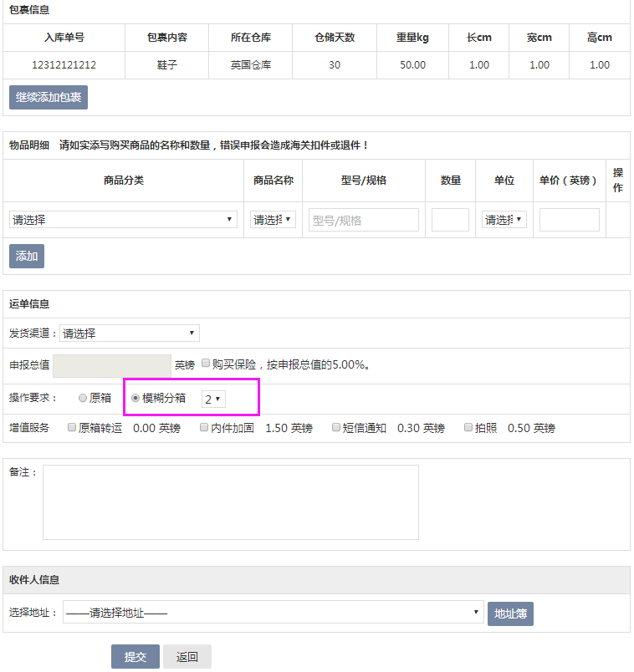
Task: Click the 申报总值 field
Action: pyautogui.click(x=111, y=365)
